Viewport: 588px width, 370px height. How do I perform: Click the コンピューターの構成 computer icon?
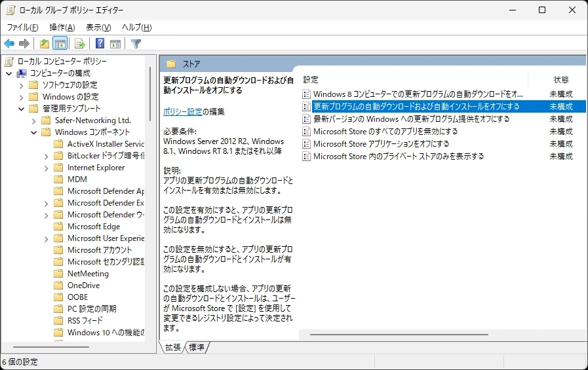(x=22, y=73)
